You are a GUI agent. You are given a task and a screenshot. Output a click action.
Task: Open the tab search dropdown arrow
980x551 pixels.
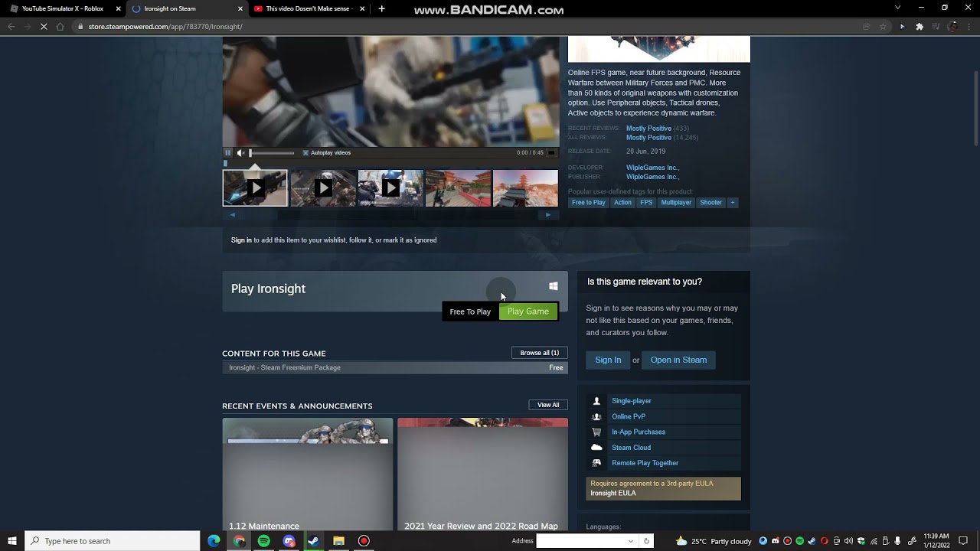click(x=898, y=8)
